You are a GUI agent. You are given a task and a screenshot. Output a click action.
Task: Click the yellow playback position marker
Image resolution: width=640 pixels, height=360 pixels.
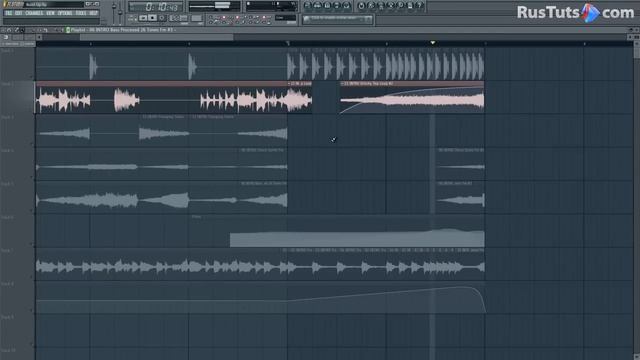(433, 43)
